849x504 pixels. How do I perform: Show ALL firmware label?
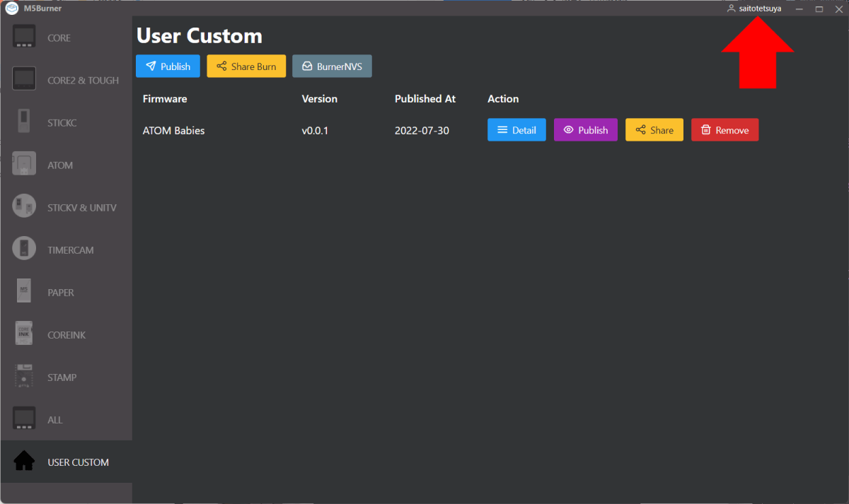tap(55, 420)
